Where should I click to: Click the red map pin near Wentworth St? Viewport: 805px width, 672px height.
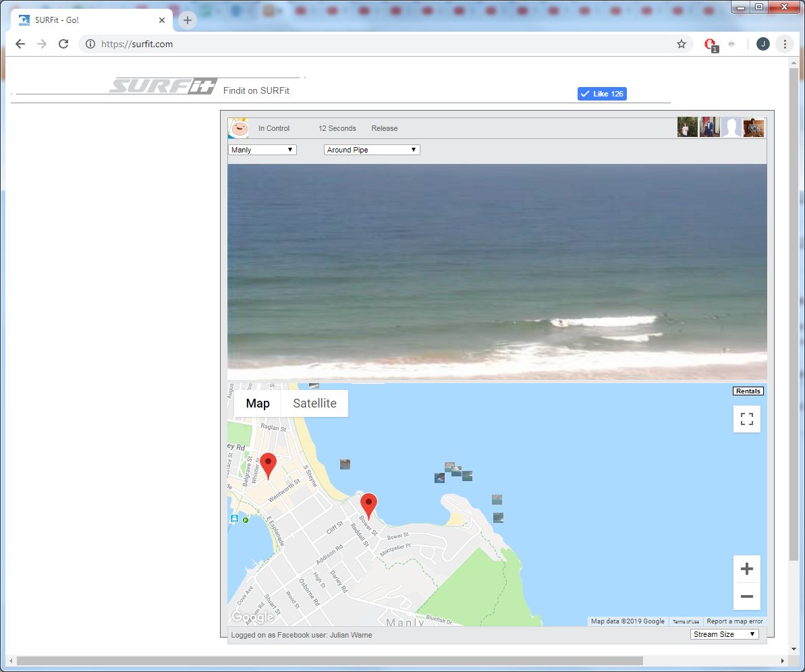click(x=268, y=466)
